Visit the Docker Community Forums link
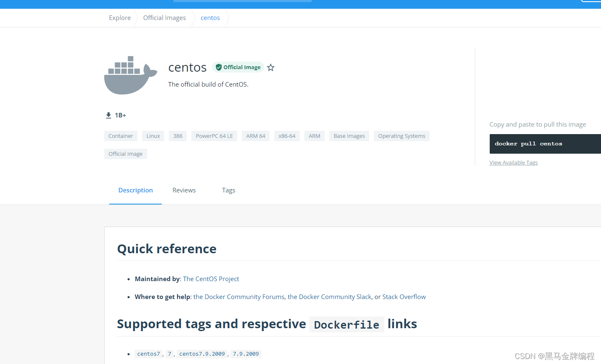601x364 pixels. (x=239, y=297)
